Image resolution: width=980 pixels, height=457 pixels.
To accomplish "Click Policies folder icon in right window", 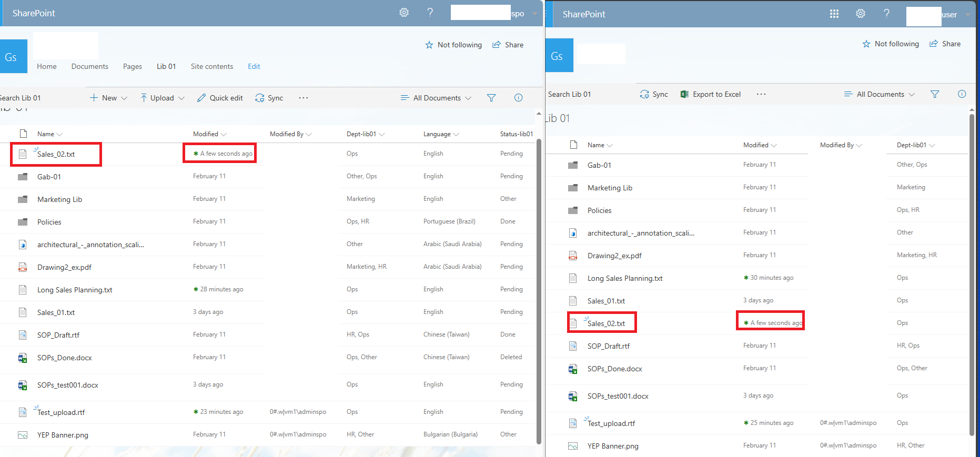I will pos(573,210).
